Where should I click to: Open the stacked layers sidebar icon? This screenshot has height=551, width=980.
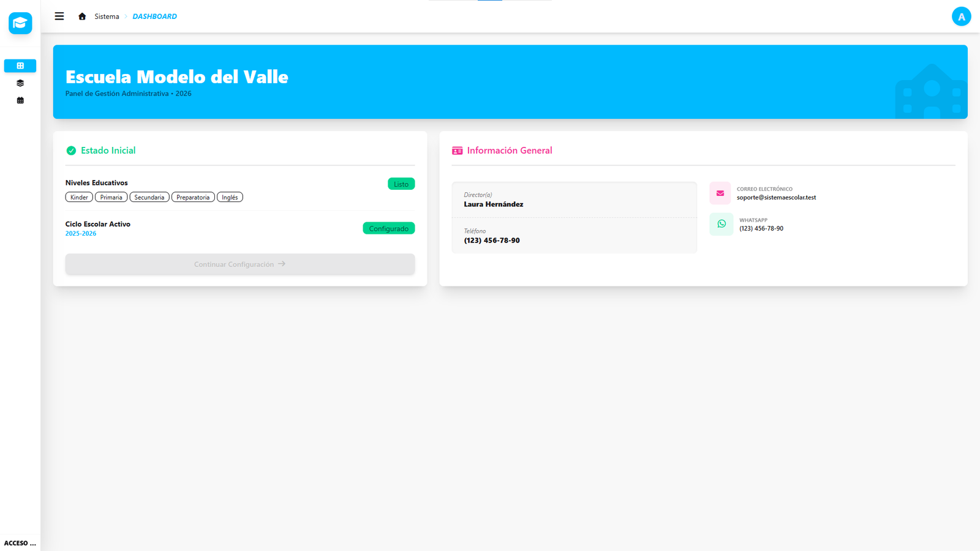point(20,83)
